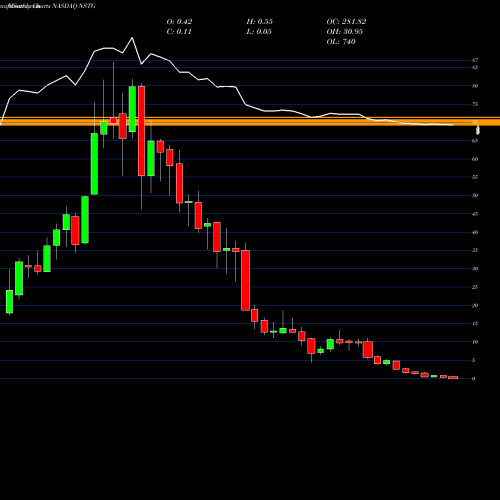
Task: Select the close value C: 0.11
Action: click(x=179, y=32)
